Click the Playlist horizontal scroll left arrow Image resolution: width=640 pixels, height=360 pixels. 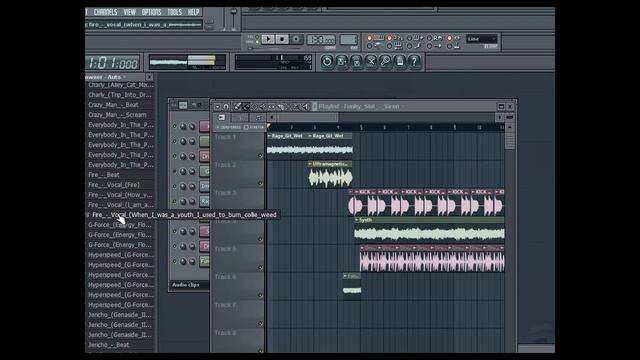coord(271,118)
